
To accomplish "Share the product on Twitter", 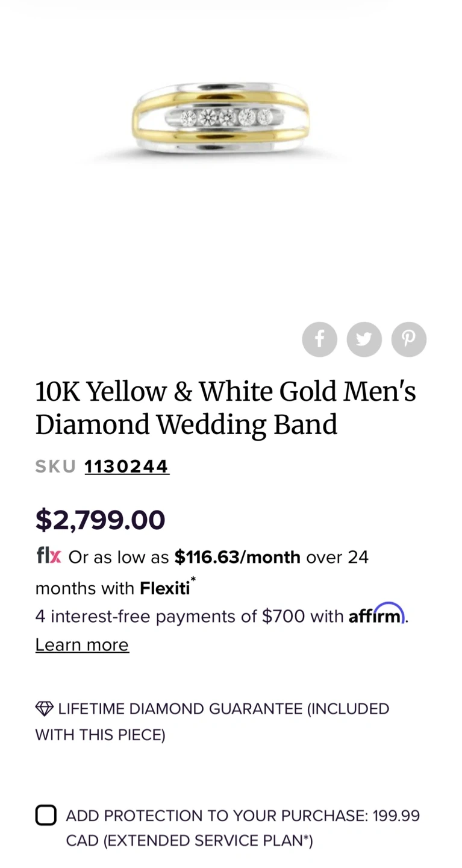I will pyautogui.click(x=364, y=339).
